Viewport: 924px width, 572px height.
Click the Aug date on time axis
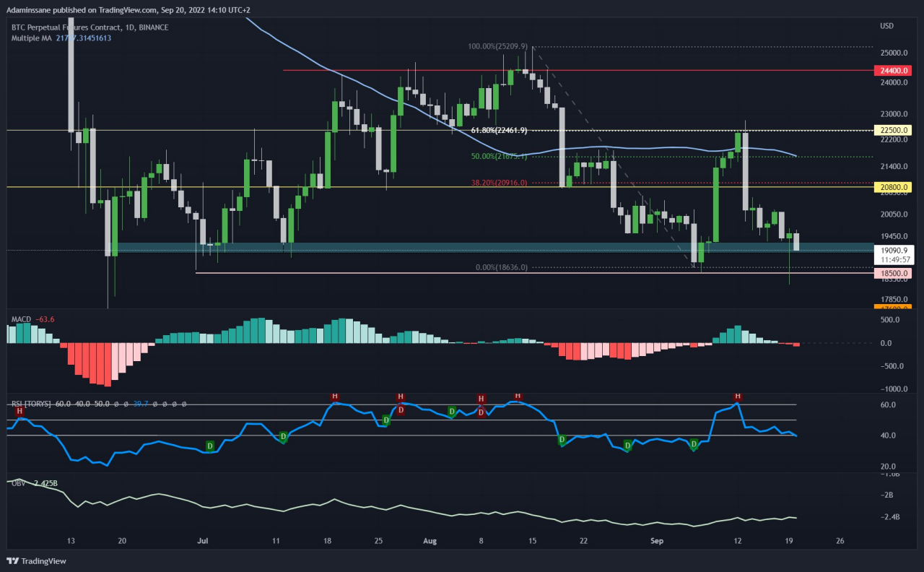pos(430,540)
